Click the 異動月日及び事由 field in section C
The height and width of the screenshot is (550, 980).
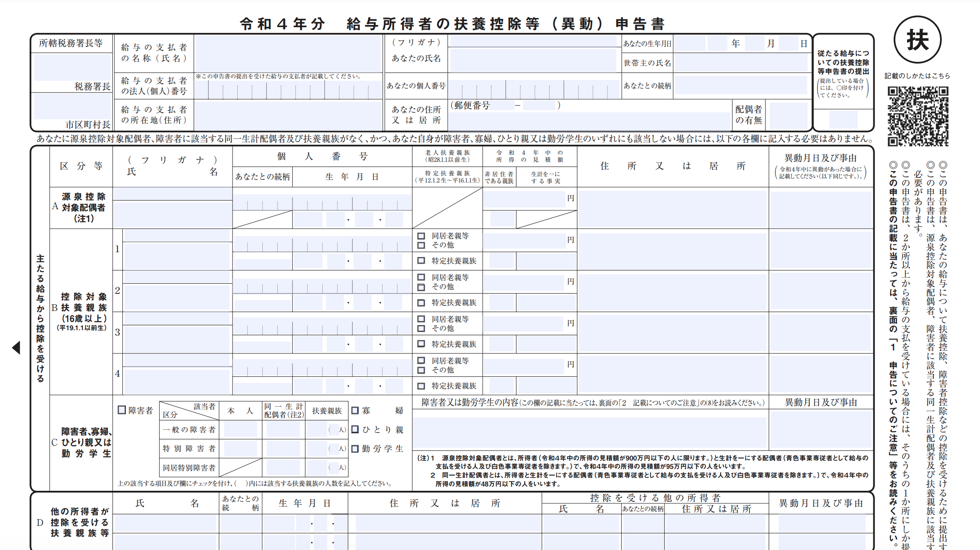(x=820, y=429)
